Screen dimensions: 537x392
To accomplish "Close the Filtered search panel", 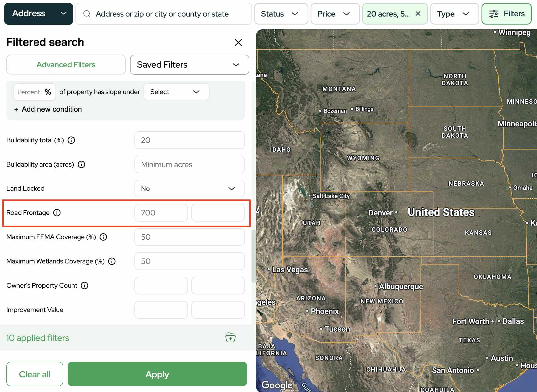I will coord(238,42).
